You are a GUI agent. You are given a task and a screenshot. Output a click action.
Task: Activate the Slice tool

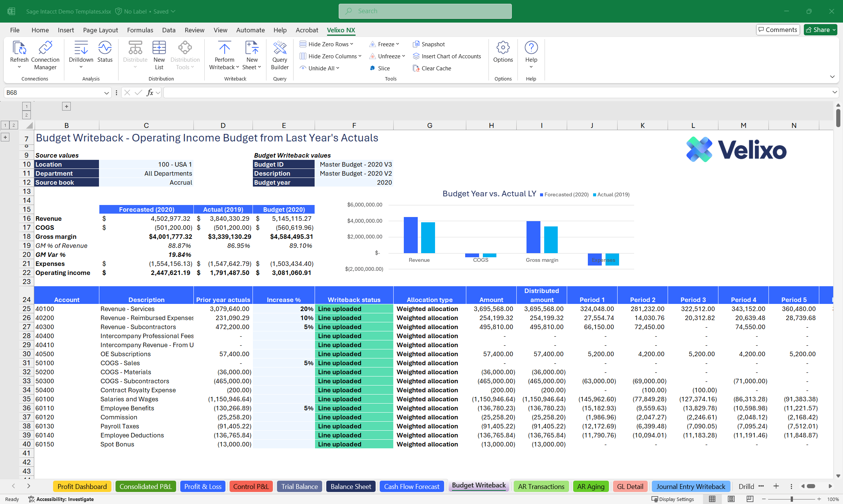[x=380, y=68]
